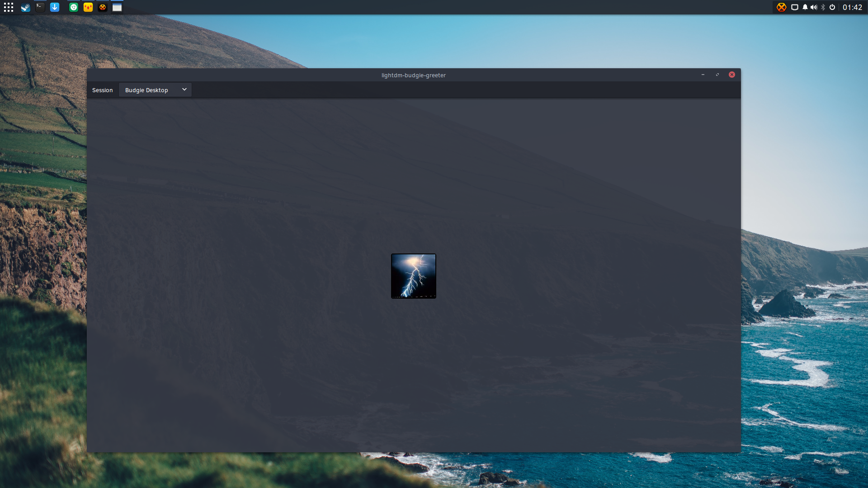Click the orange hexagon tray indicator

point(781,7)
